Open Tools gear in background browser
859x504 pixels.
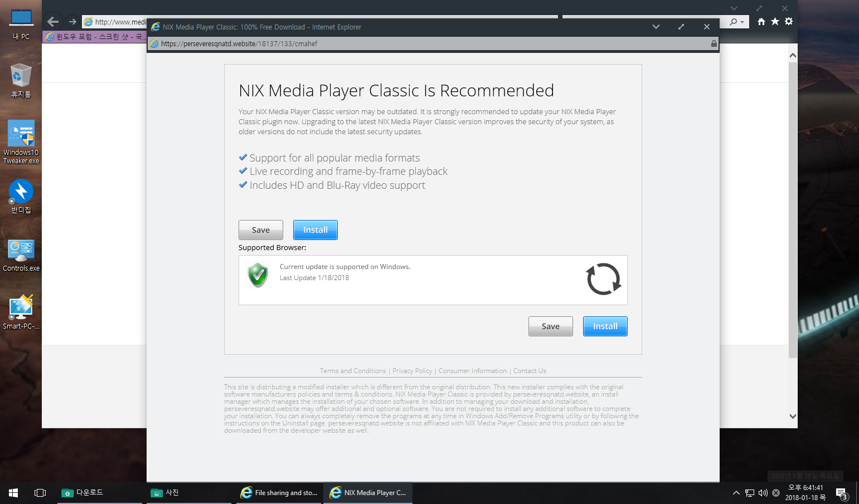point(789,21)
